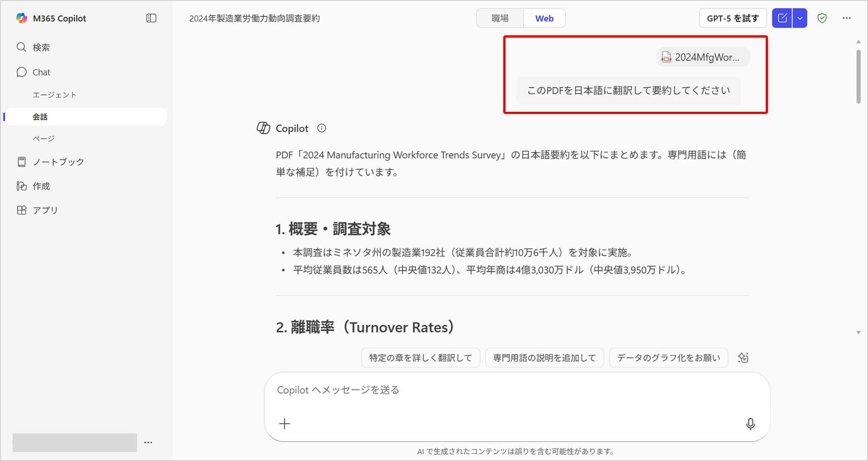
Task: Click the refresh suggestions sparkle icon
Action: click(x=743, y=358)
